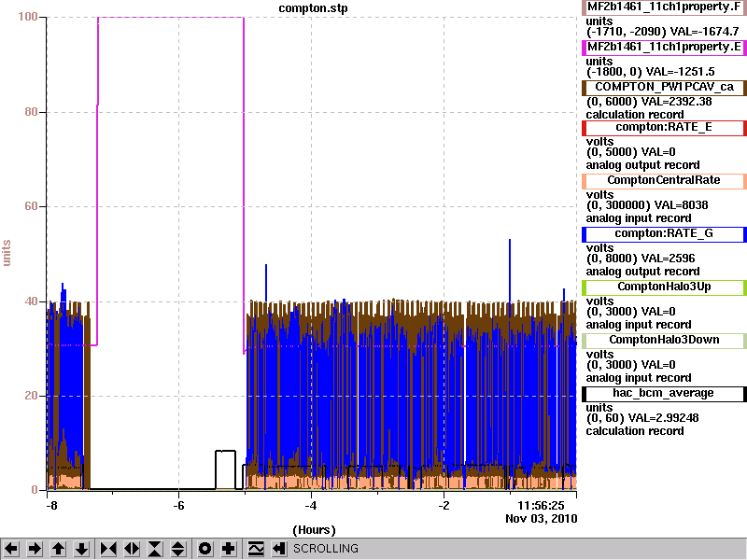Screen dimensions: 747x560
Task: Click the 100 tick on the y-axis
Action: point(28,17)
